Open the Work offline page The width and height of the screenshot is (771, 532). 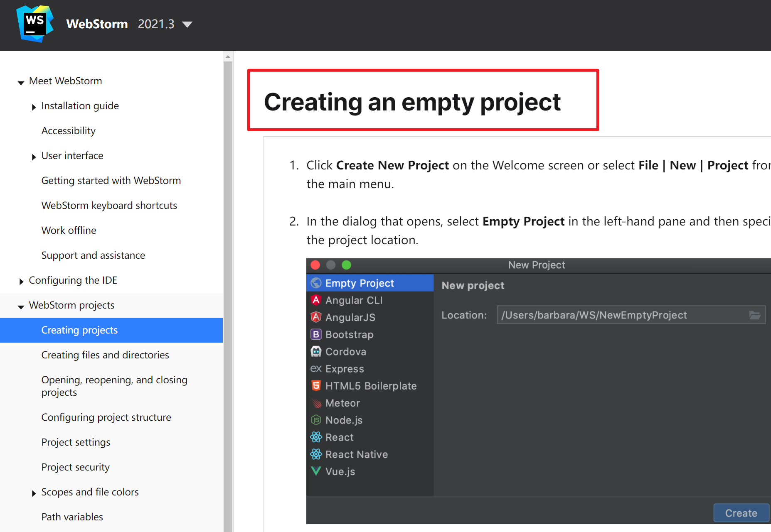pos(69,230)
